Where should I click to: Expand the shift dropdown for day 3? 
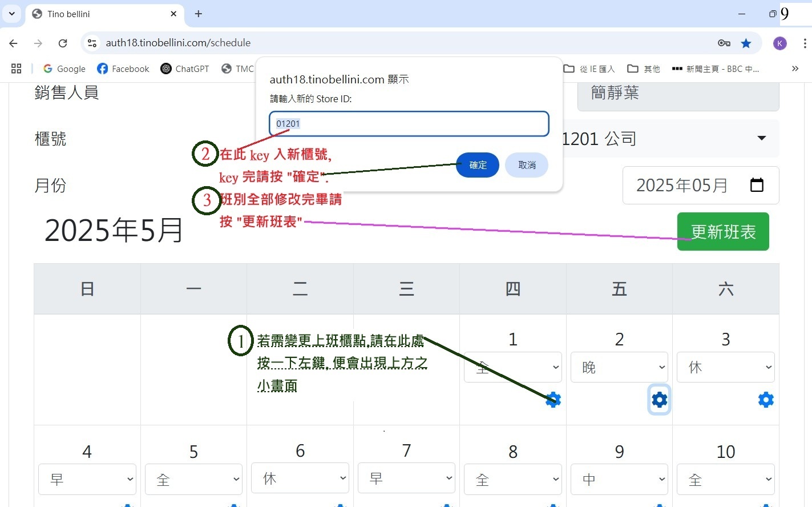725,367
